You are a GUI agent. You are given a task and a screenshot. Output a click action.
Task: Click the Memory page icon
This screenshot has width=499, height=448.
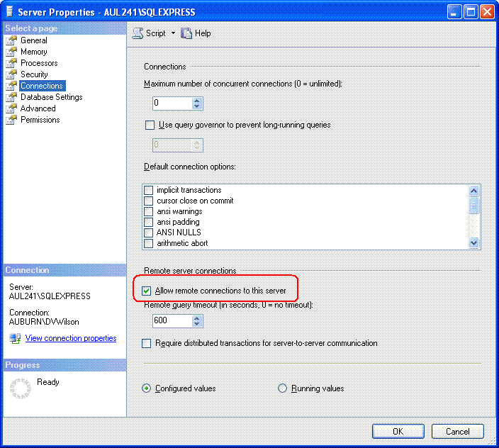(x=11, y=52)
